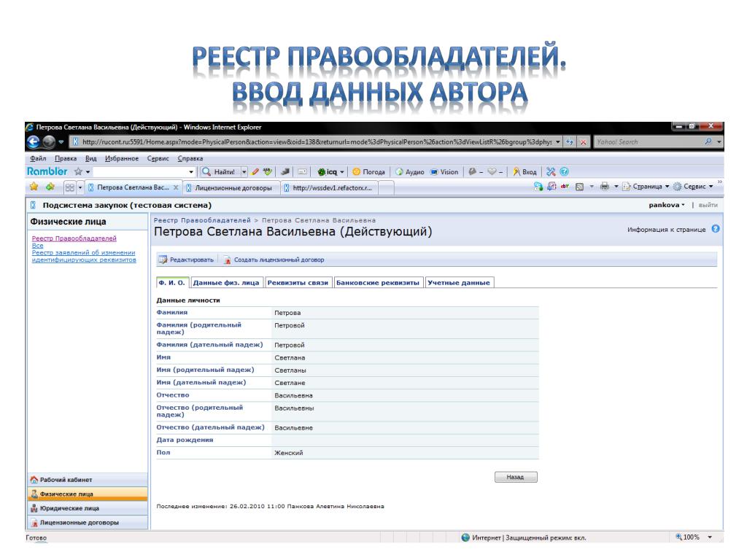Click the Аудио toolbar button
This screenshot has height=560, width=747.
[410, 172]
